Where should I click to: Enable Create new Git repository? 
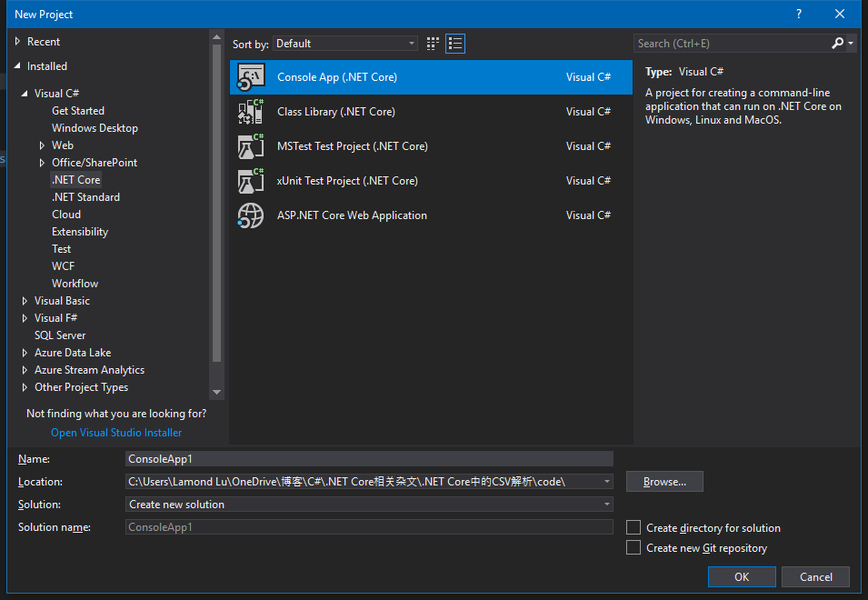(634, 547)
